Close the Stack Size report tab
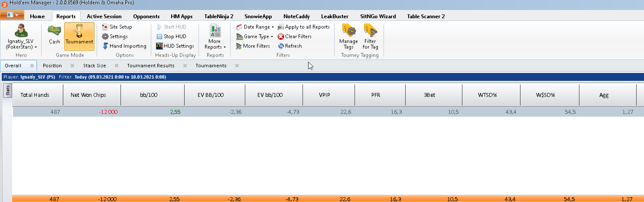Viewport: 644px width, 202px height. click(x=116, y=66)
